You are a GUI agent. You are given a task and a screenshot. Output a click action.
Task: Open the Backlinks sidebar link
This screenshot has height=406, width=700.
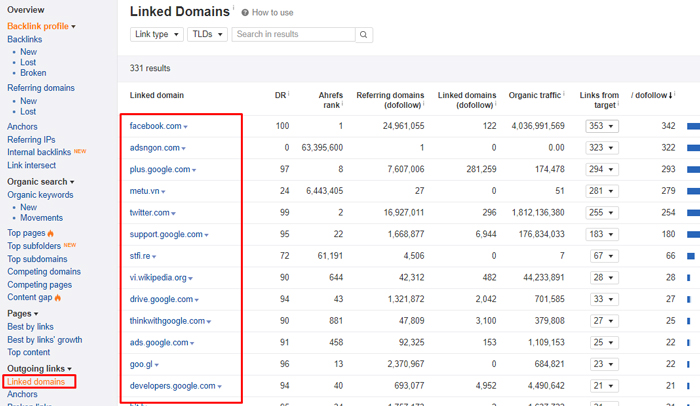point(25,39)
